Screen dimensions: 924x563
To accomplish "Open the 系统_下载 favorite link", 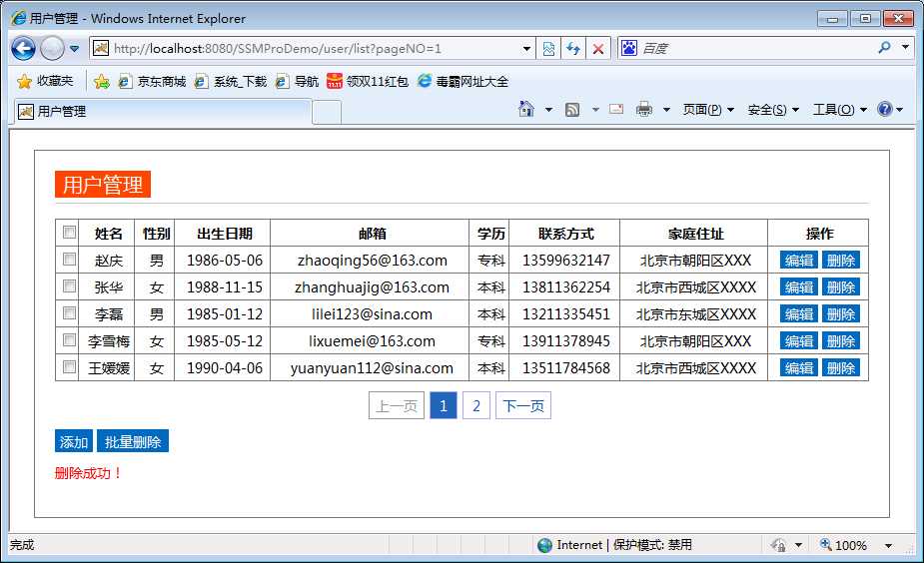I will 231,81.
